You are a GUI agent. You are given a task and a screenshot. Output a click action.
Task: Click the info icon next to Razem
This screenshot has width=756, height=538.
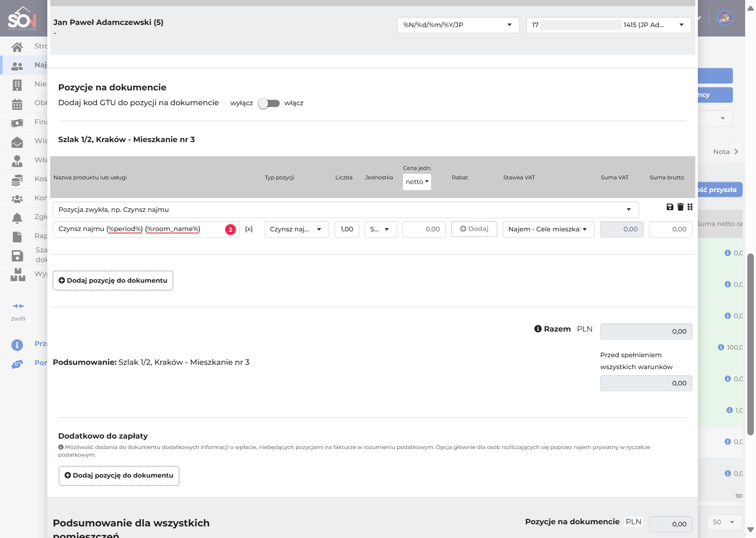[x=538, y=329]
